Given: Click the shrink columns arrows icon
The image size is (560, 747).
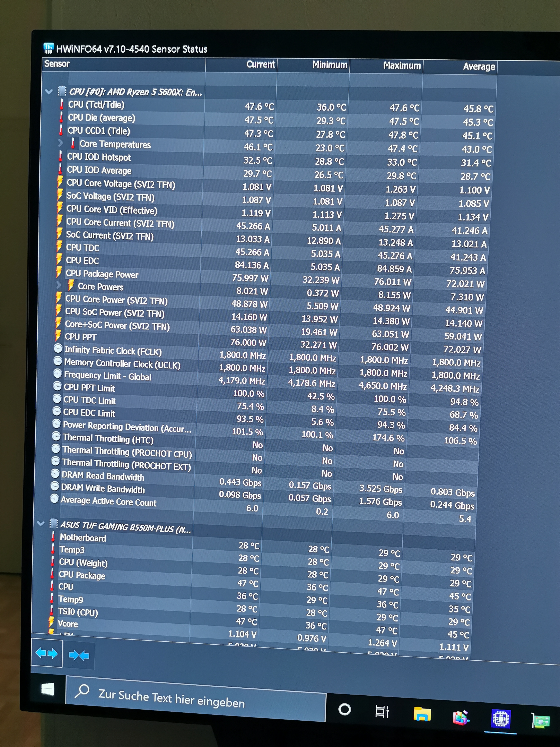Looking at the screenshot, I should coord(79,655).
